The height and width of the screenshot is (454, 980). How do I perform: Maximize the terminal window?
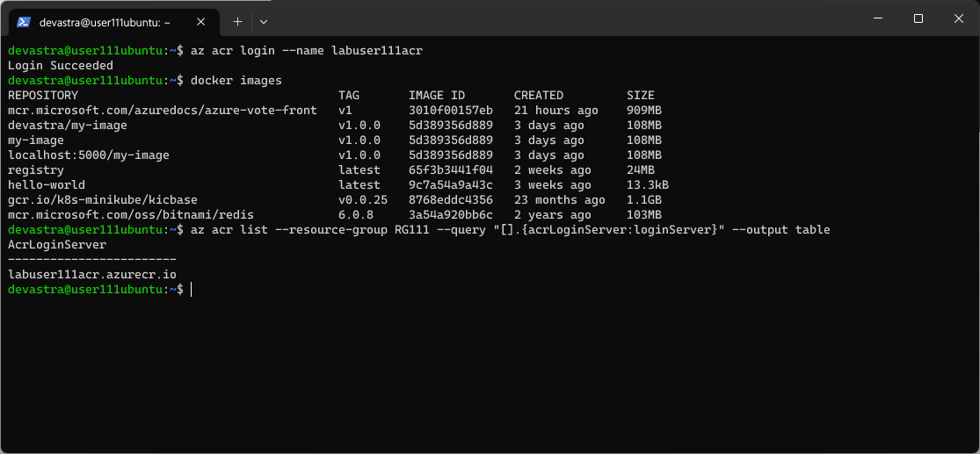[x=918, y=18]
